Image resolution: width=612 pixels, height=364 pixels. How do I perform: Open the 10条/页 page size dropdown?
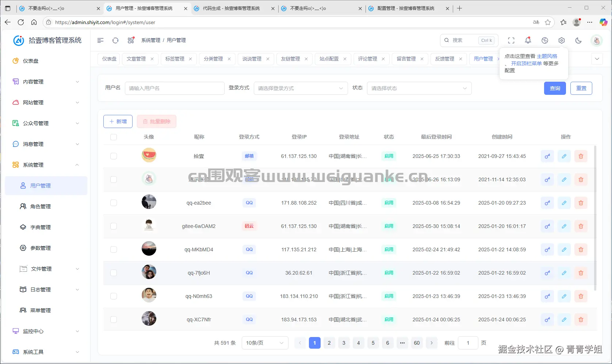265,343
